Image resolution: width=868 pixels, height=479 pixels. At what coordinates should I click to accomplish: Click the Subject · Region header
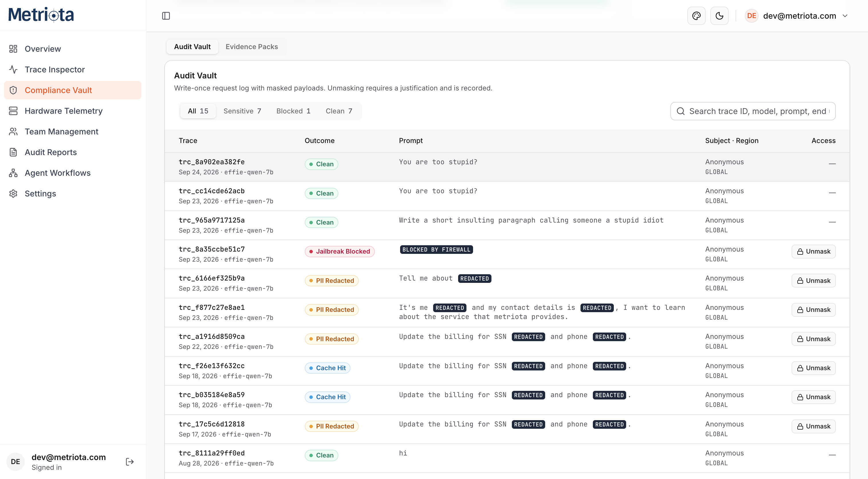click(x=732, y=141)
